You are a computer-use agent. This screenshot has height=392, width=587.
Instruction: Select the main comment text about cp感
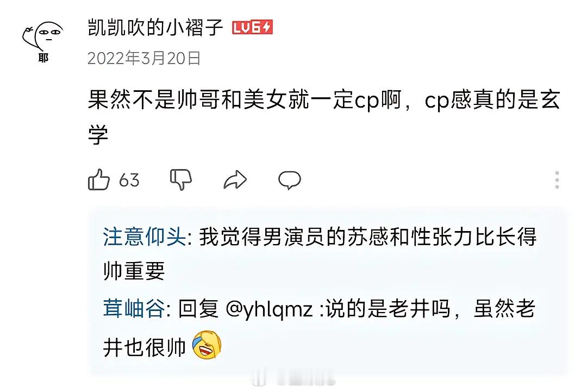[x=324, y=117]
